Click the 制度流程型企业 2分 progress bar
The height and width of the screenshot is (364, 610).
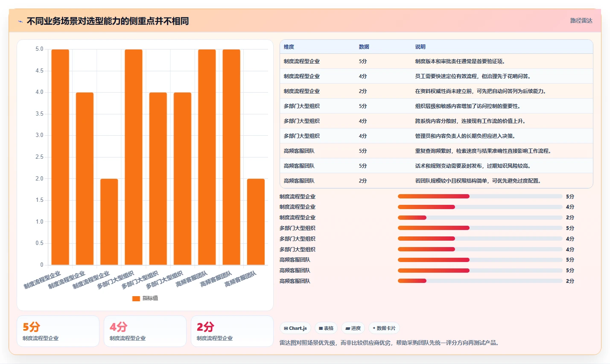(x=480, y=218)
